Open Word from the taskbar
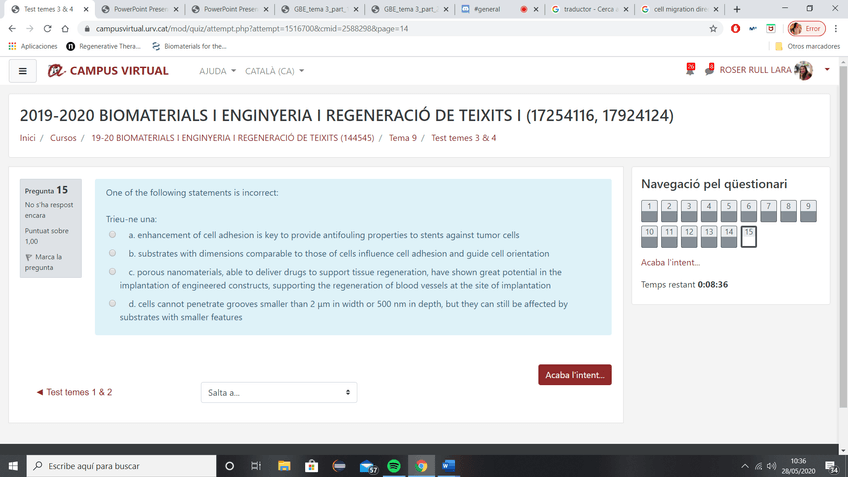 tap(447, 466)
